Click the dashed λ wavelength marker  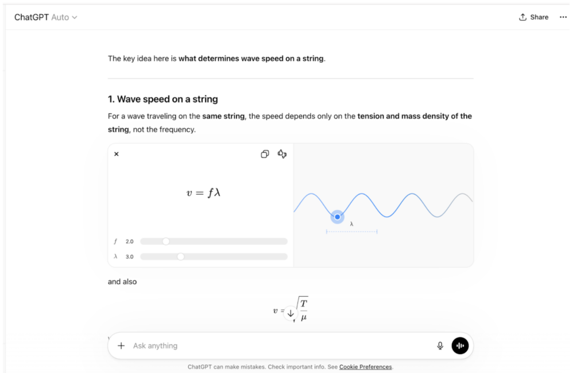(352, 232)
